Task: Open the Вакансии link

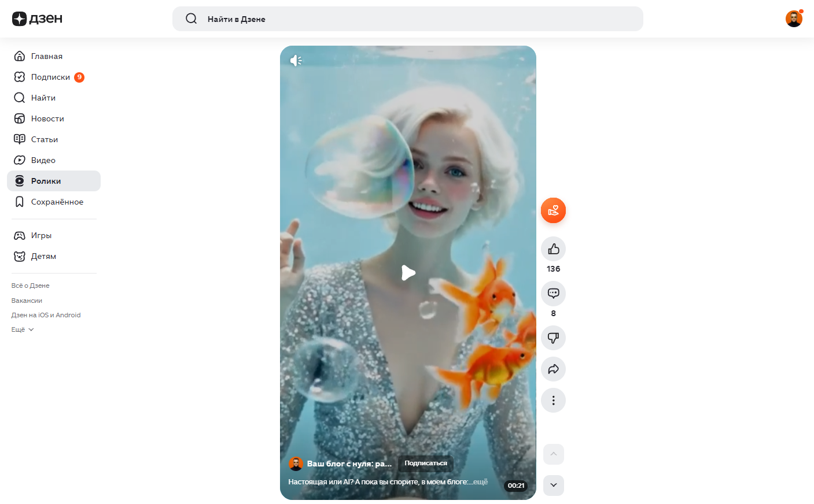Action: (x=27, y=301)
